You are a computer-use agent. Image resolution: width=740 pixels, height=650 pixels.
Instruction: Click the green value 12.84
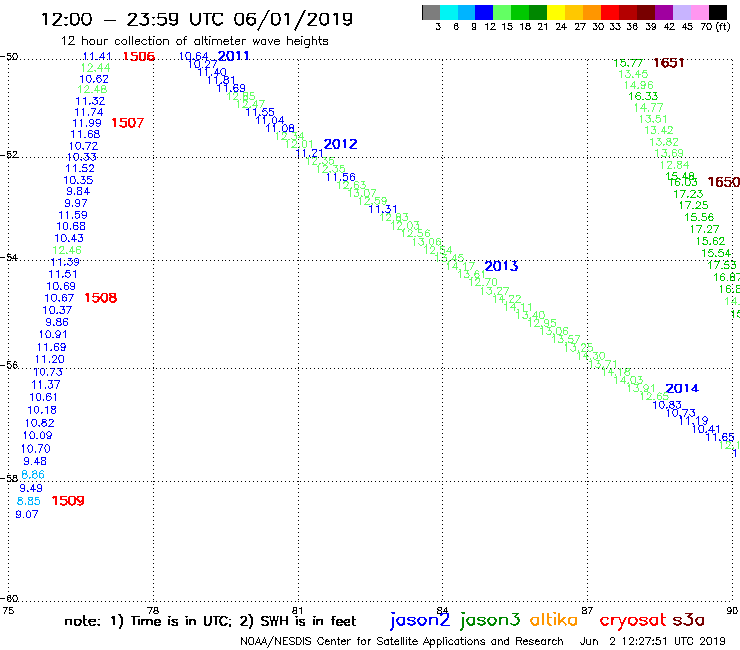click(x=674, y=165)
